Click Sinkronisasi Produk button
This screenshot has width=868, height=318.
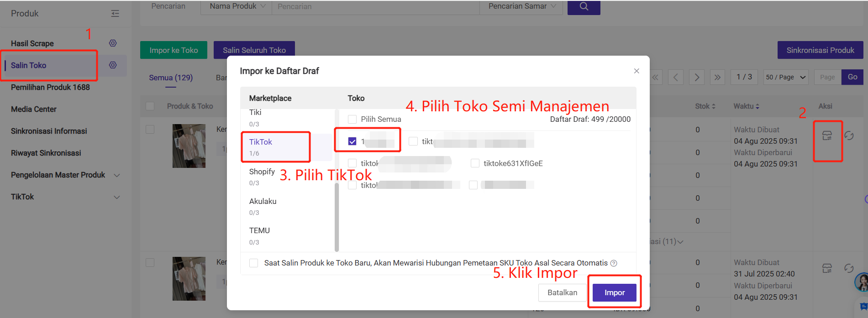tap(820, 50)
